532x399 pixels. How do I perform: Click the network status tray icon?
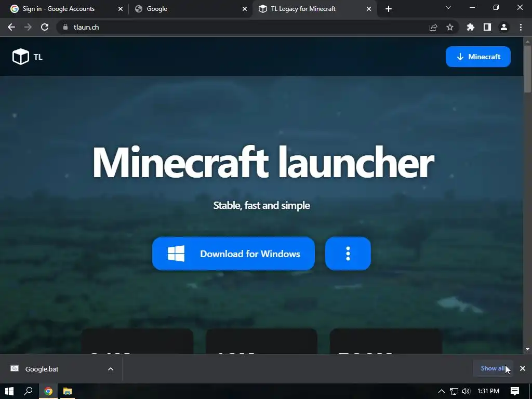[x=454, y=391]
